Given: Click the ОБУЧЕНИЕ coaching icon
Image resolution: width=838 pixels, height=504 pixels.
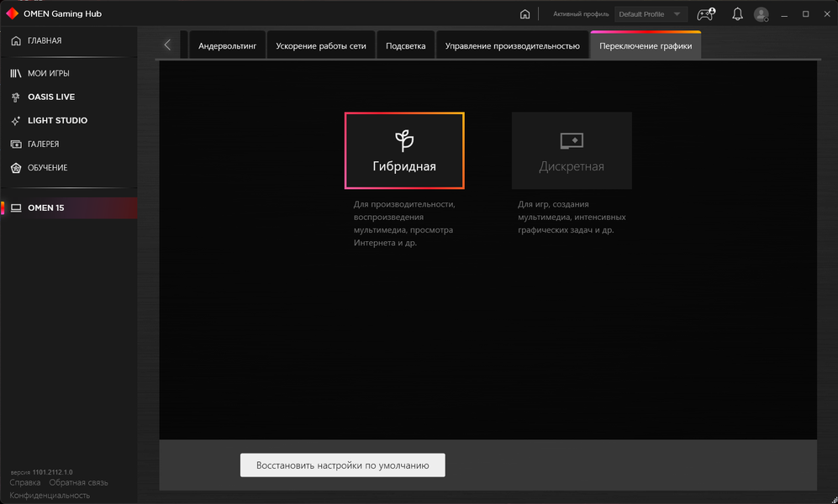Looking at the screenshot, I should point(16,168).
